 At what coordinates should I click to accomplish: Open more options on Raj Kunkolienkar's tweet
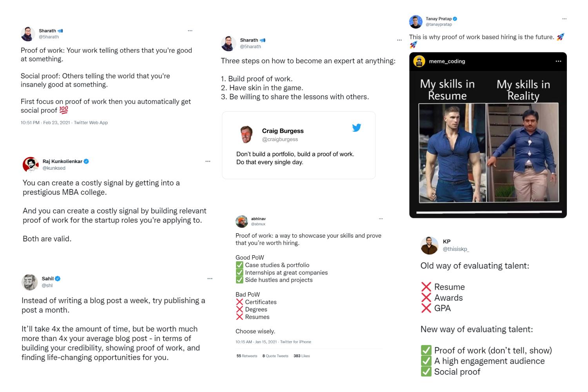point(208,161)
